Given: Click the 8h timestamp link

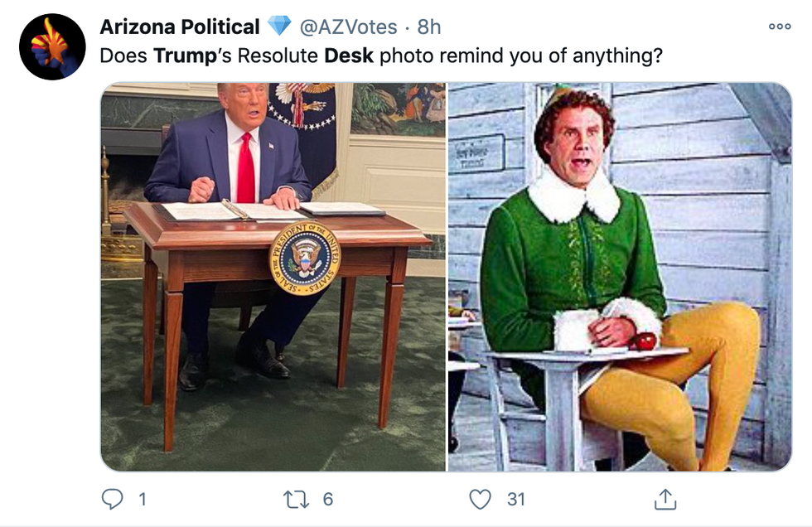Looking at the screenshot, I should point(429,27).
